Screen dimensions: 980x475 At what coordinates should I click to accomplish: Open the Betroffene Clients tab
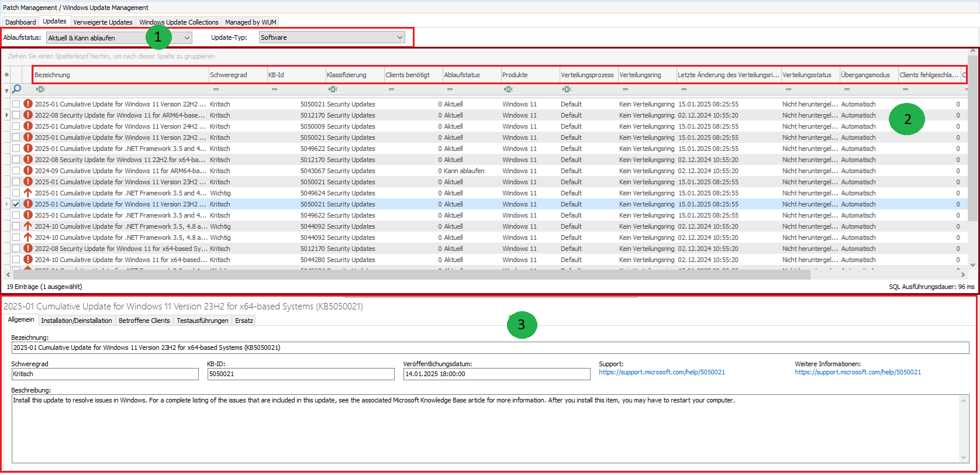(144, 321)
